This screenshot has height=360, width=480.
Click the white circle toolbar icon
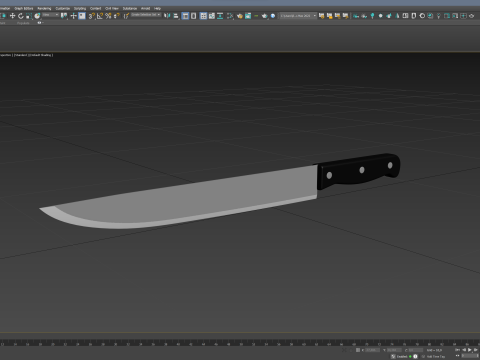tap(381, 16)
